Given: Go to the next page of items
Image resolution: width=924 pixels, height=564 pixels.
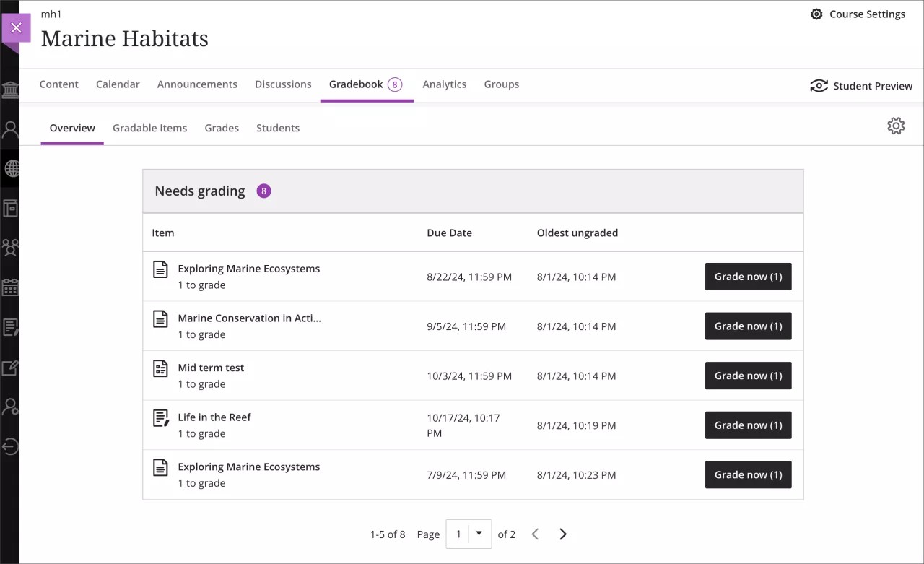Looking at the screenshot, I should point(563,534).
